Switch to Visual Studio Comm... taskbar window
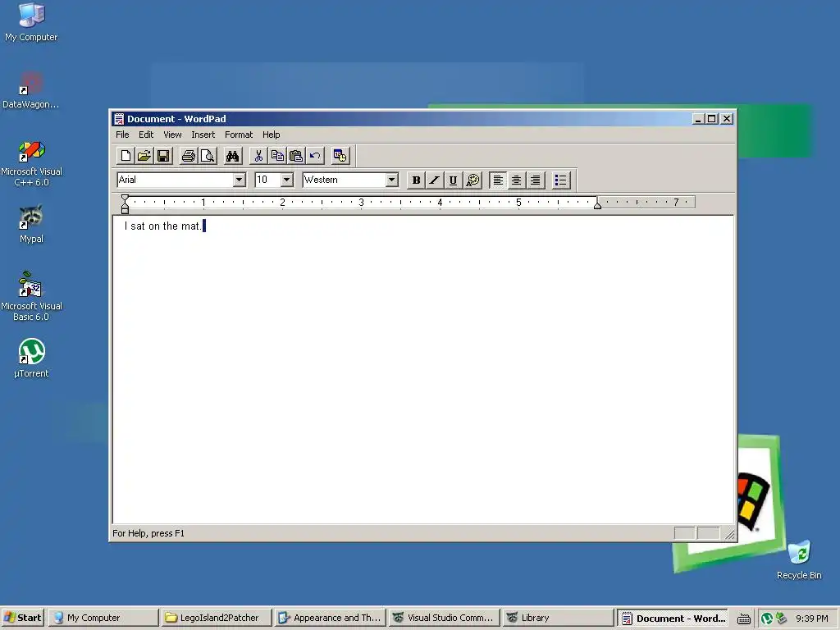Screen dimensions: 840x630 click(x=443, y=618)
